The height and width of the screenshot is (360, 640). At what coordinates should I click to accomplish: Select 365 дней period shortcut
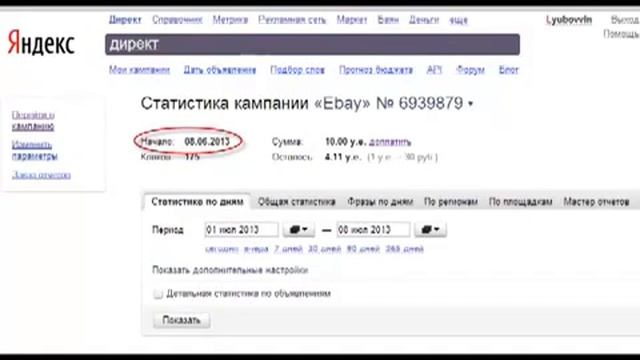(404, 249)
